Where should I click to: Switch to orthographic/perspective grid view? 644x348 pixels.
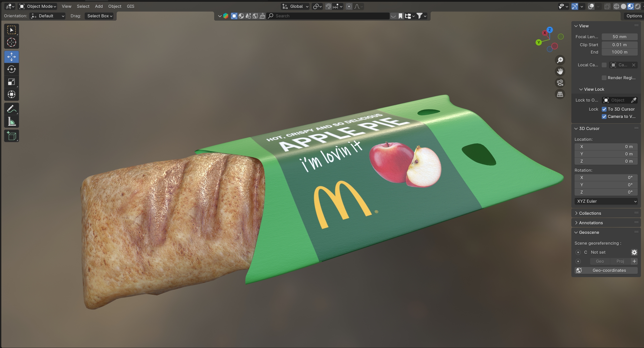pyautogui.click(x=560, y=94)
